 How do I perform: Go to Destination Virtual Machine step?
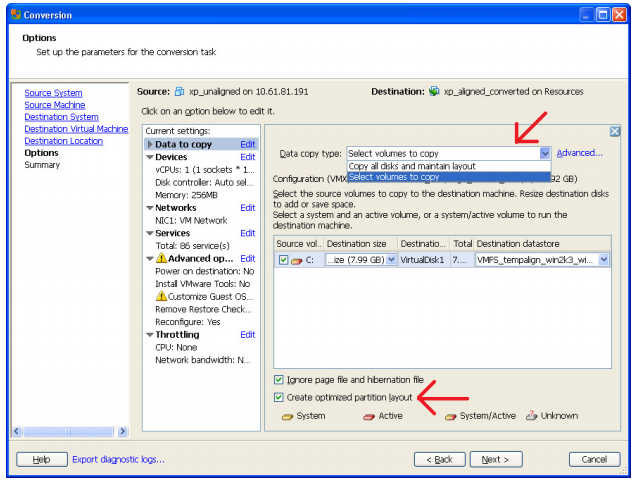point(76,129)
